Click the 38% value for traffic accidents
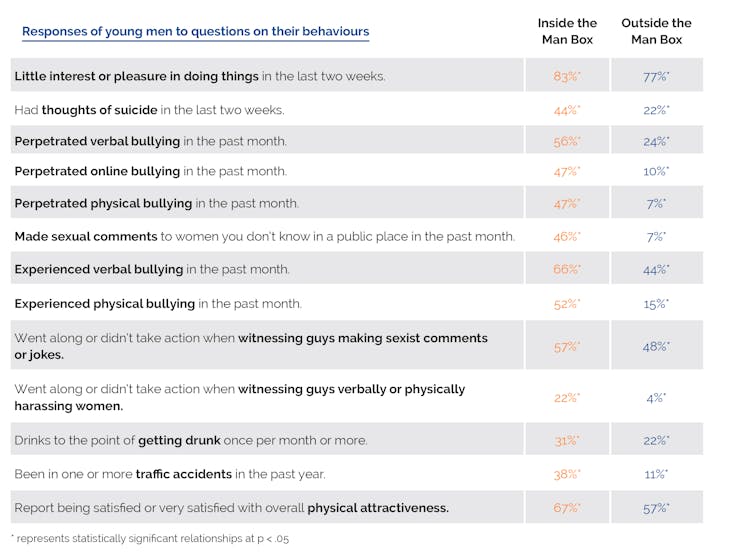Viewport: 754px width, 558px height. (x=566, y=475)
